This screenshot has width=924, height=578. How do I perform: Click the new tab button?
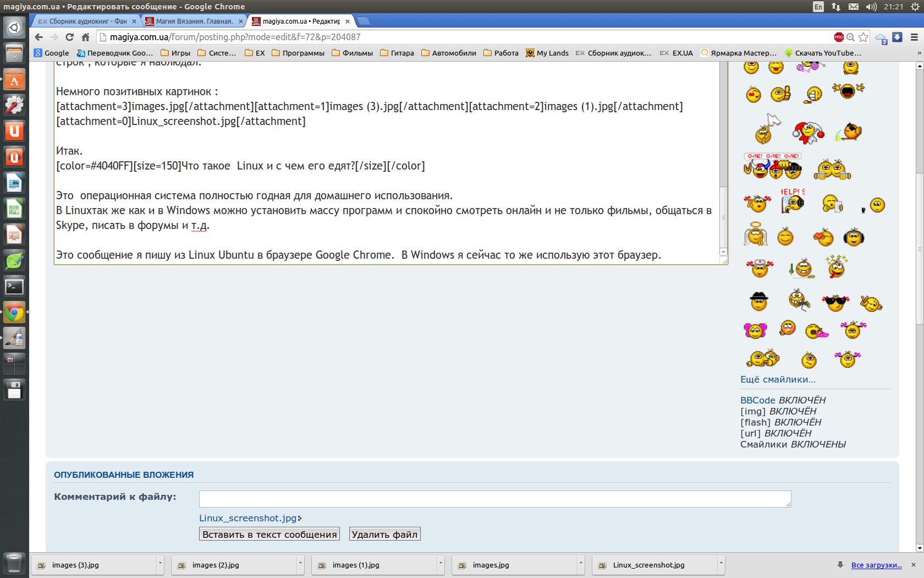pyautogui.click(x=364, y=21)
